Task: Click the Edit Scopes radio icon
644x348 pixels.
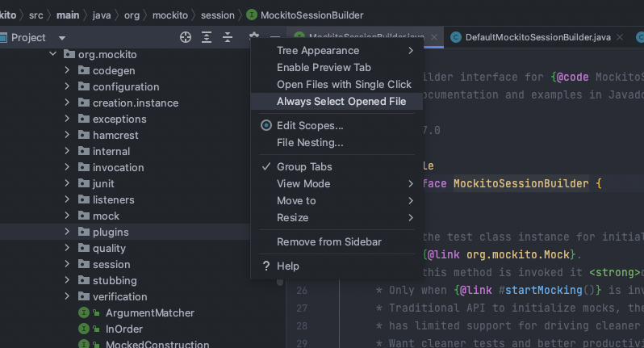Action: tap(266, 125)
